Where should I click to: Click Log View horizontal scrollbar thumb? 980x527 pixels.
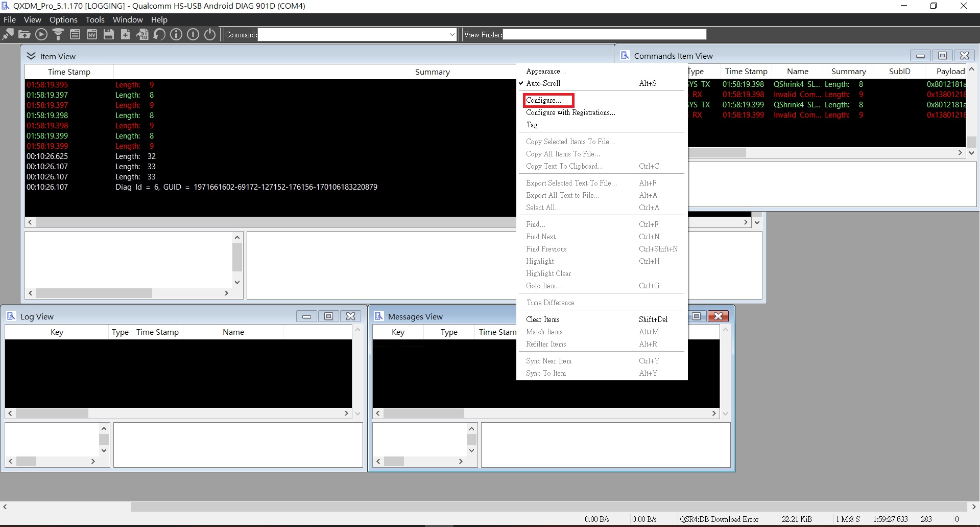point(52,413)
